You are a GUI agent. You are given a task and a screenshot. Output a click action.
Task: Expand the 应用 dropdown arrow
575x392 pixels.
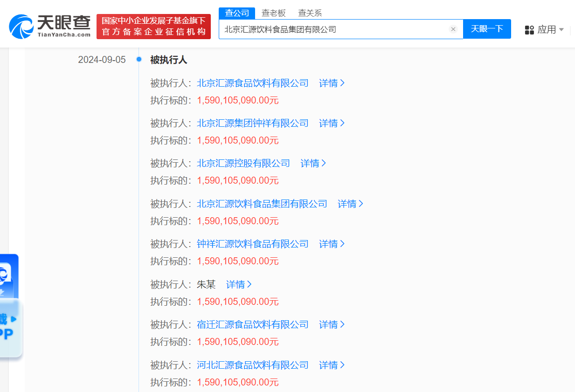[561, 30]
